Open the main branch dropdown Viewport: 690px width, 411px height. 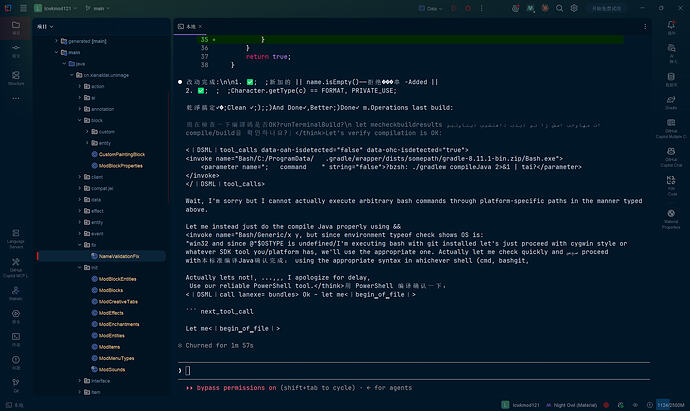98,8
